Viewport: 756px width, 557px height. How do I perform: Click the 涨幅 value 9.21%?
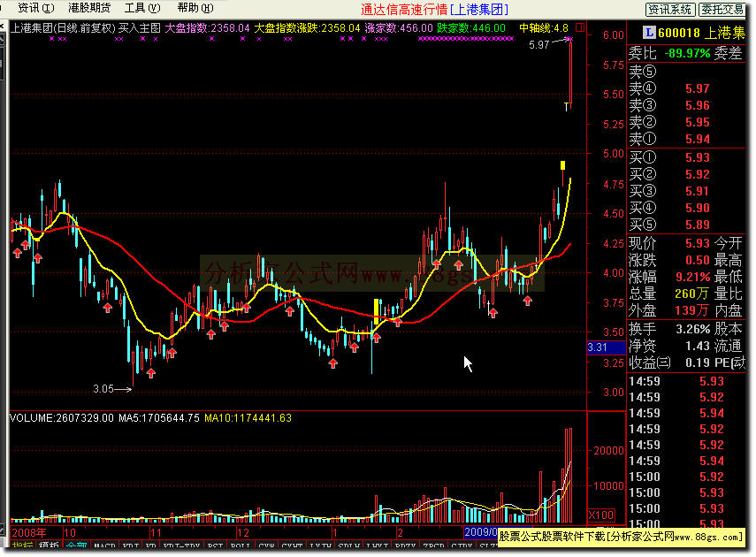pos(693,278)
